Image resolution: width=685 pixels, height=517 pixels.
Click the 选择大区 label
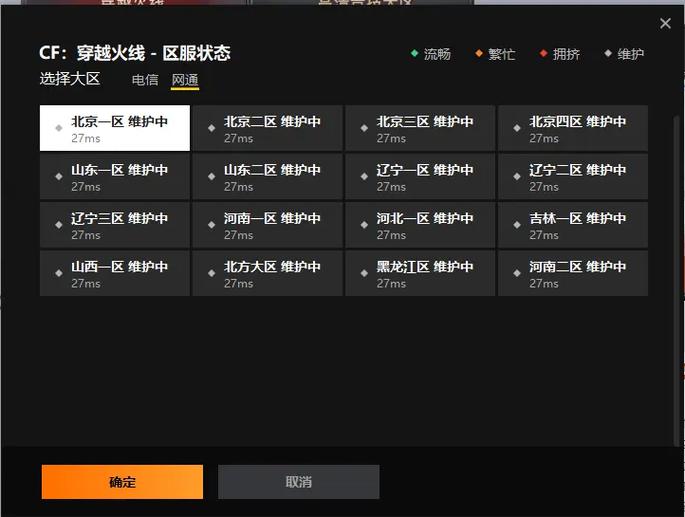[x=70, y=79]
